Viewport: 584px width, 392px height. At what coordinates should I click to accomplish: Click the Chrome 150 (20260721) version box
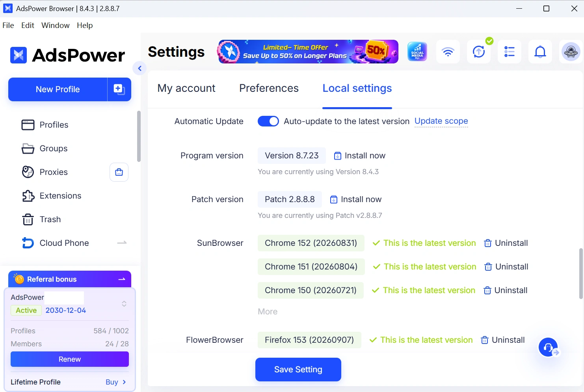311,290
